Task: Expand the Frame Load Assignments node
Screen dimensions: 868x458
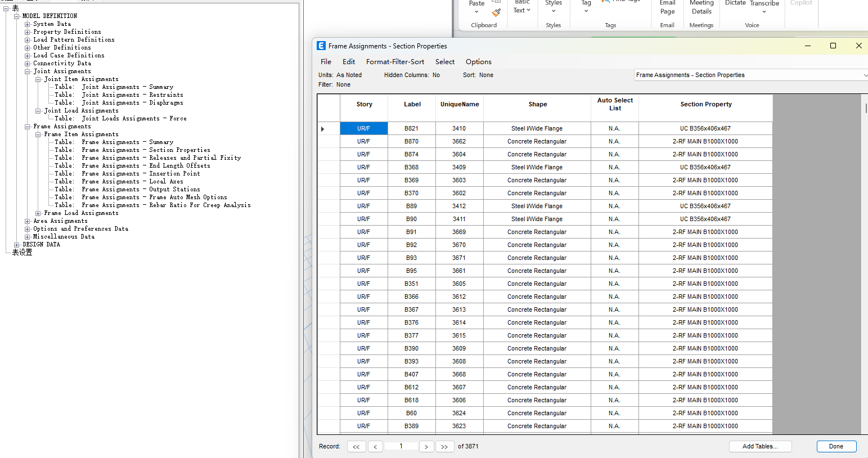Action: (x=38, y=213)
